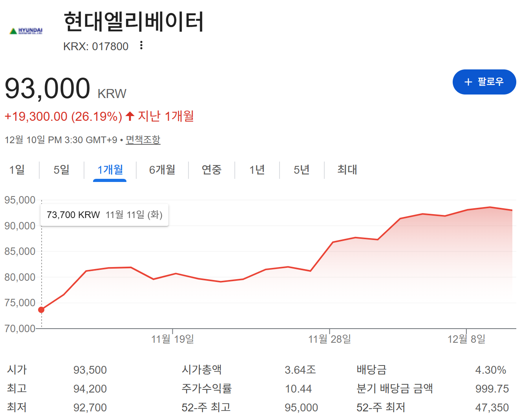Click the 최저 value 92,700
This screenshot has width=521, height=420.
90,407
